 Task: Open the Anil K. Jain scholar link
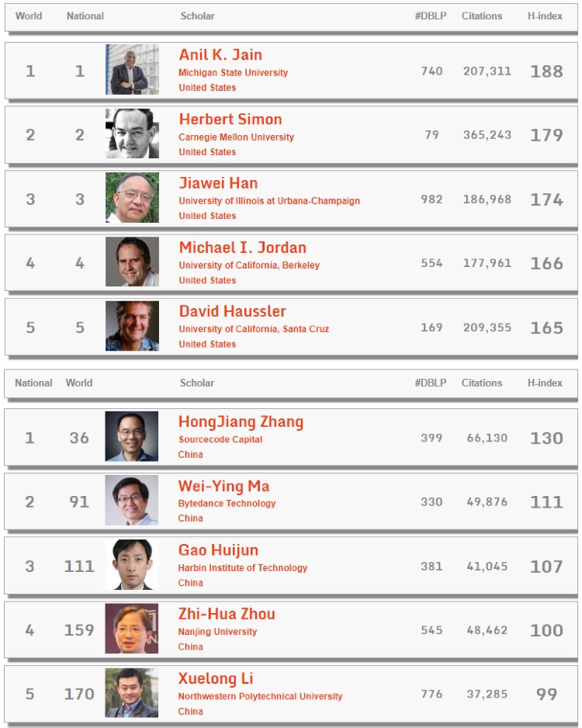(220, 55)
